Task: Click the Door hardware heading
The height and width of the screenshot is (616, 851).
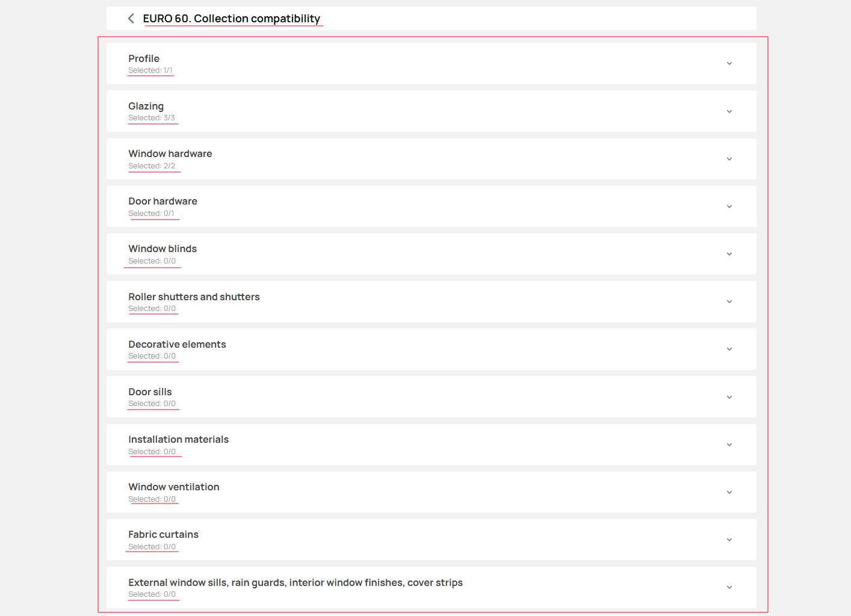Action: pos(162,201)
